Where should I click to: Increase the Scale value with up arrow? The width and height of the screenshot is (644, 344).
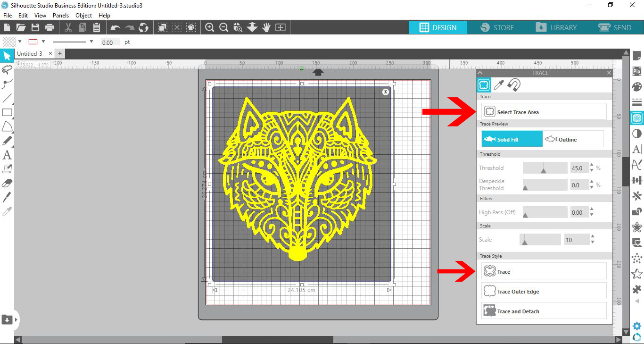(x=592, y=237)
